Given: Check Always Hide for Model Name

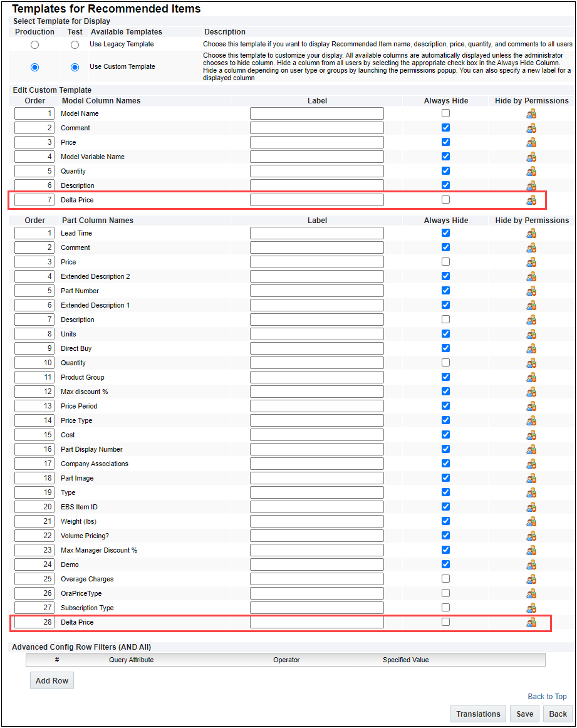Looking at the screenshot, I should (x=445, y=113).
